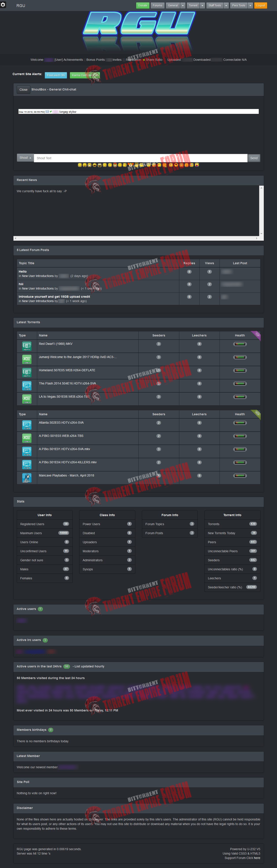Click the green Donate button
Image resolution: width=277 pixels, height=868 pixels.
tap(143, 5)
